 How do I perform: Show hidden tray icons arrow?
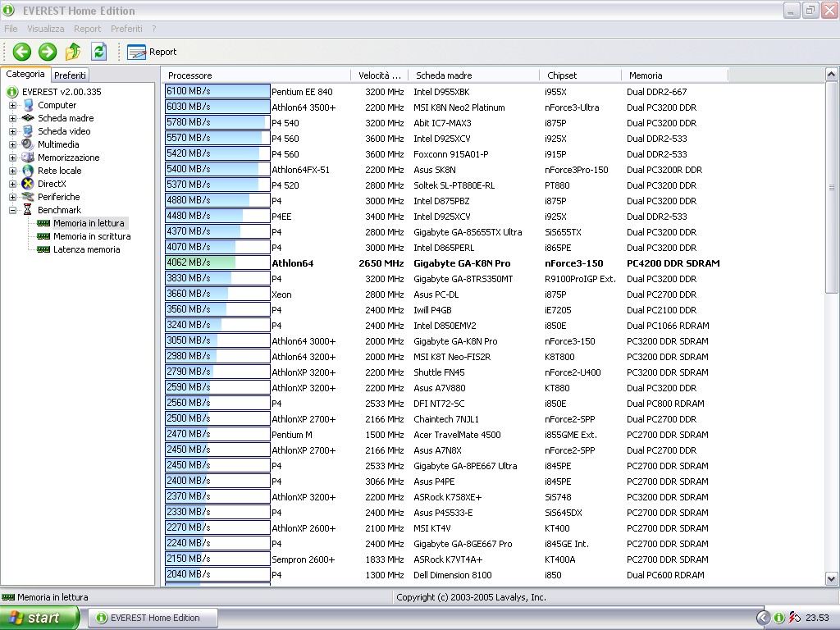point(764,618)
